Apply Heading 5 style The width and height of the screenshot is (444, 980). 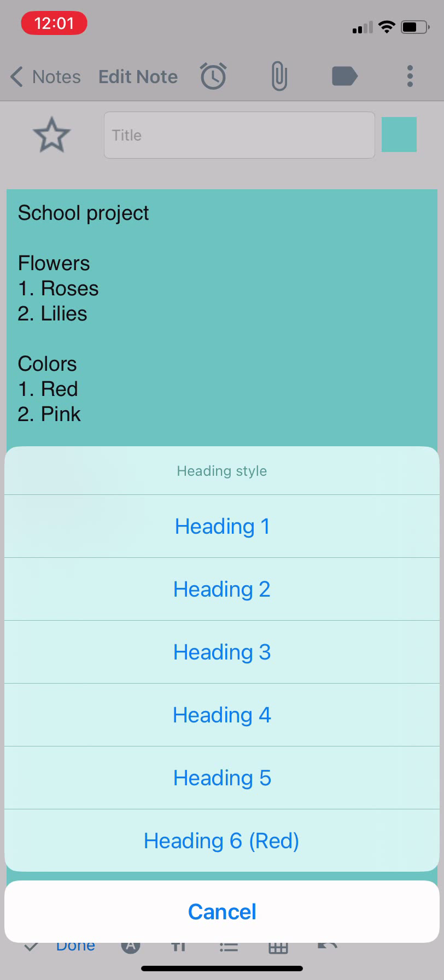coord(222,778)
